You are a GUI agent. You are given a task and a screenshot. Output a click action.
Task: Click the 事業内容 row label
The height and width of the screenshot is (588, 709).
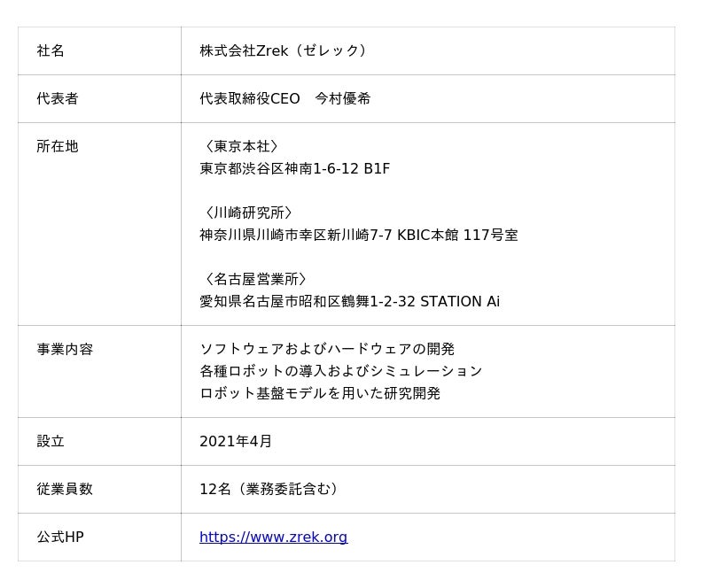click(65, 350)
